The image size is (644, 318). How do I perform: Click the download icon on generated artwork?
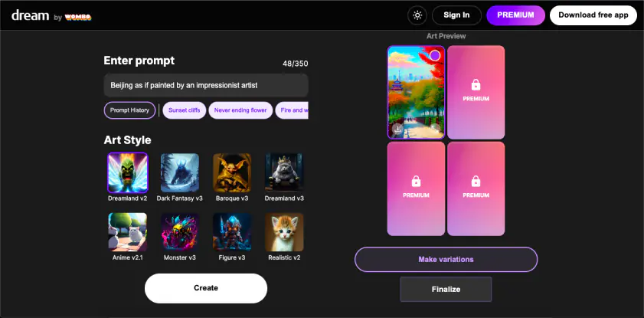(397, 129)
